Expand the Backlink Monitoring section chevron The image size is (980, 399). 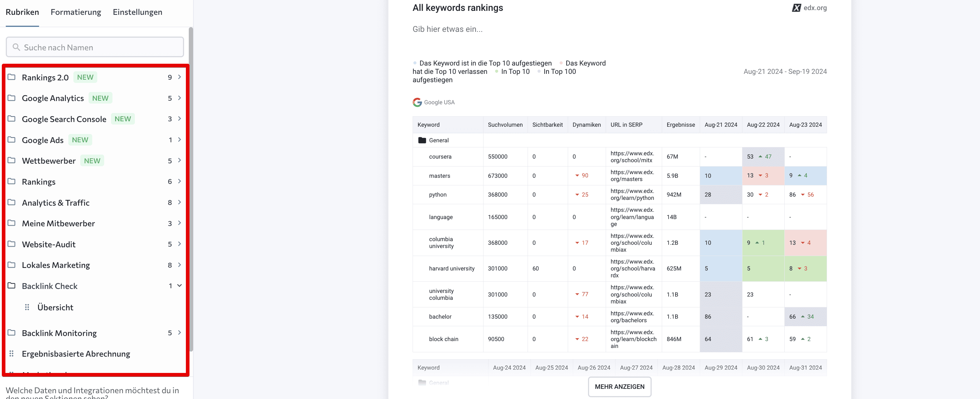180,333
